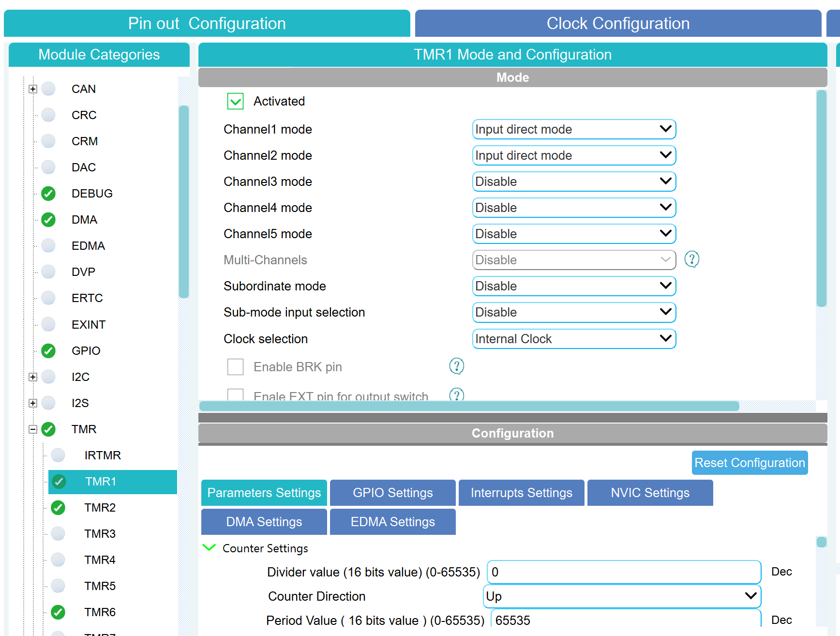
Task: Click the Module Categories vertical scrollbar
Action: pyautogui.click(x=184, y=201)
